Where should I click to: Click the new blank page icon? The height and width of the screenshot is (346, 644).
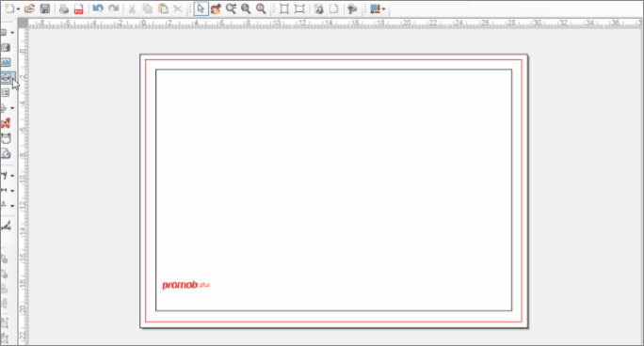334,8
